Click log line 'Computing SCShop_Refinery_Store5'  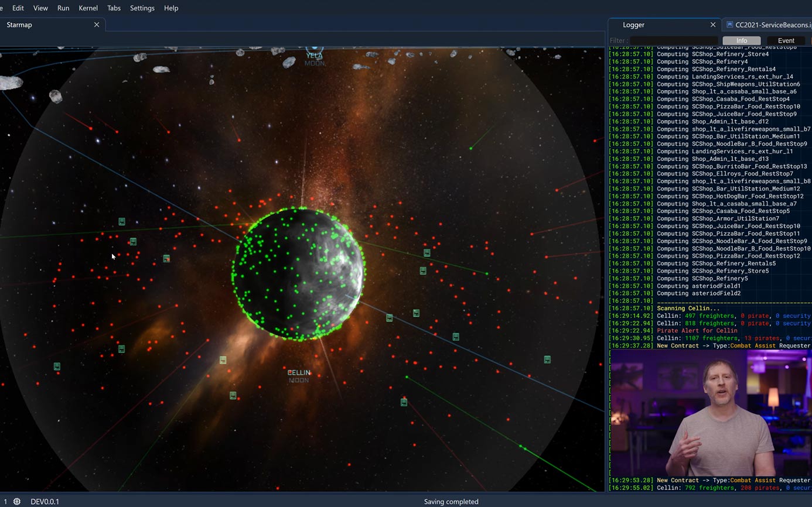[713, 271]
